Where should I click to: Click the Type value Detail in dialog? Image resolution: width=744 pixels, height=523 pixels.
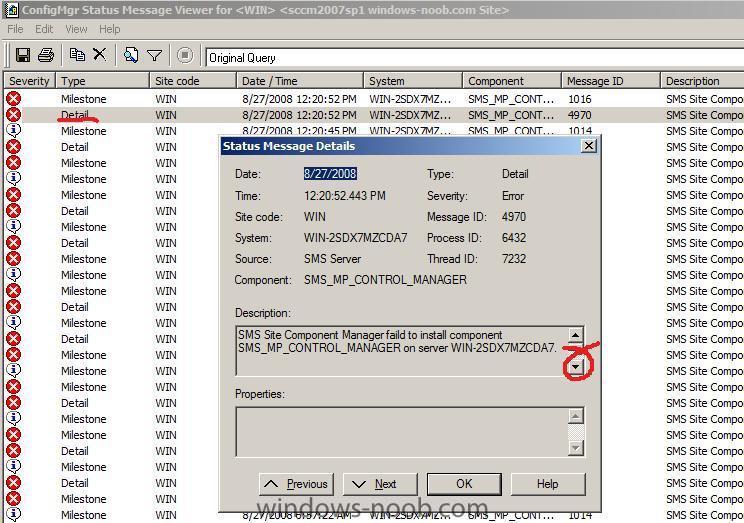point(515,174)
